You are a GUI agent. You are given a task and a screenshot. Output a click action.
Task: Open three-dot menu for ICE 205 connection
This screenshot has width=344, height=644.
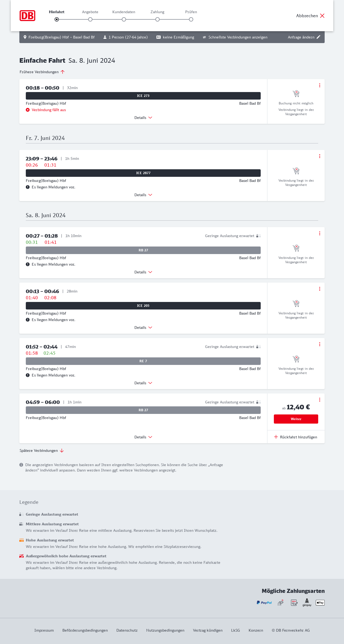click(320, 289)
